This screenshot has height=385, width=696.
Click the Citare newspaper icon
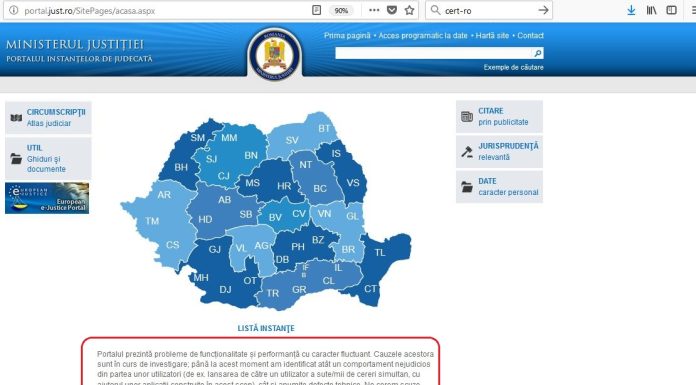pos(467,117)
